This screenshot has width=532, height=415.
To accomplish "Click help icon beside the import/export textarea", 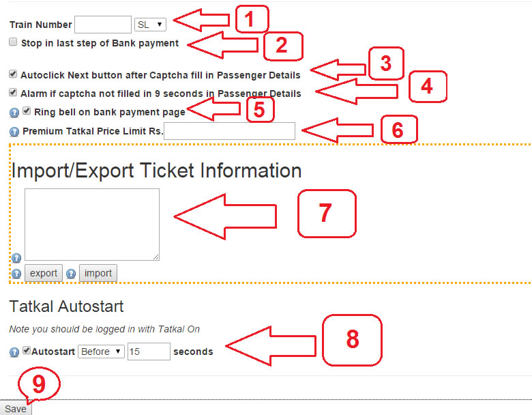I will [x=16, y=258].
